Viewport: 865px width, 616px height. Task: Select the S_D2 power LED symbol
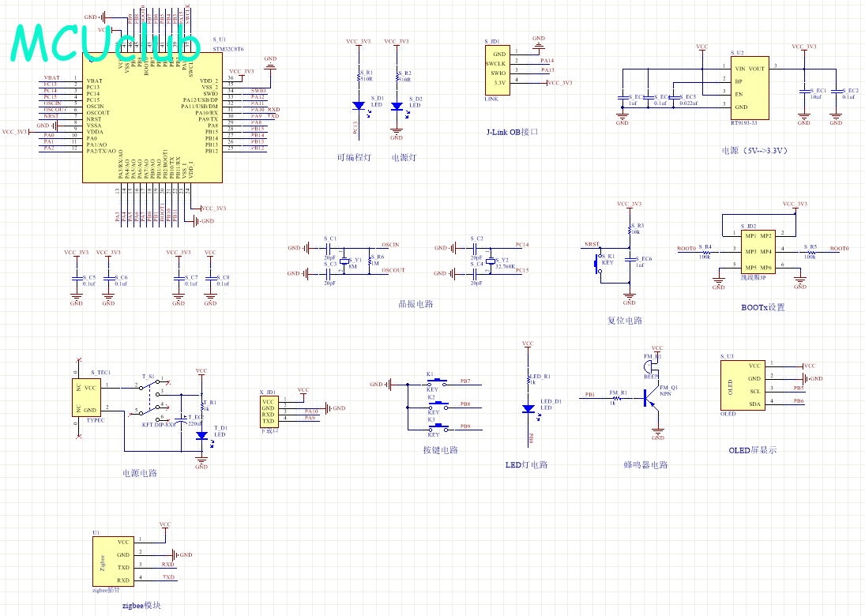pos(397,105)
